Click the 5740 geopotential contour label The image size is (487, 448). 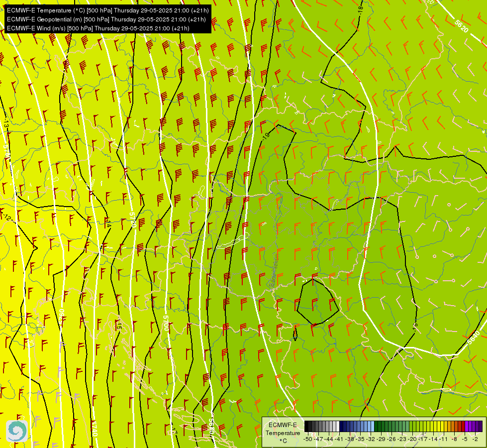tap(95, 429)
